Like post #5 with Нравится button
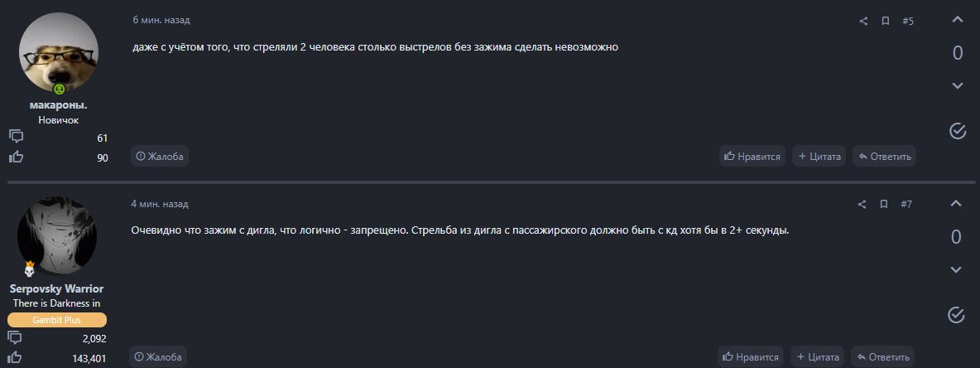Viewport: 980px width, 368px height. pos(752,156)
